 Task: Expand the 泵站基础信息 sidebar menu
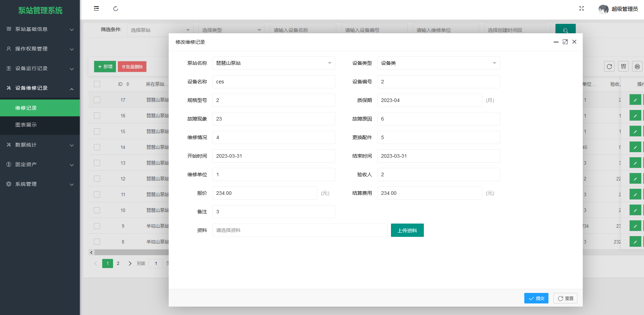click(x=40, y=29)
